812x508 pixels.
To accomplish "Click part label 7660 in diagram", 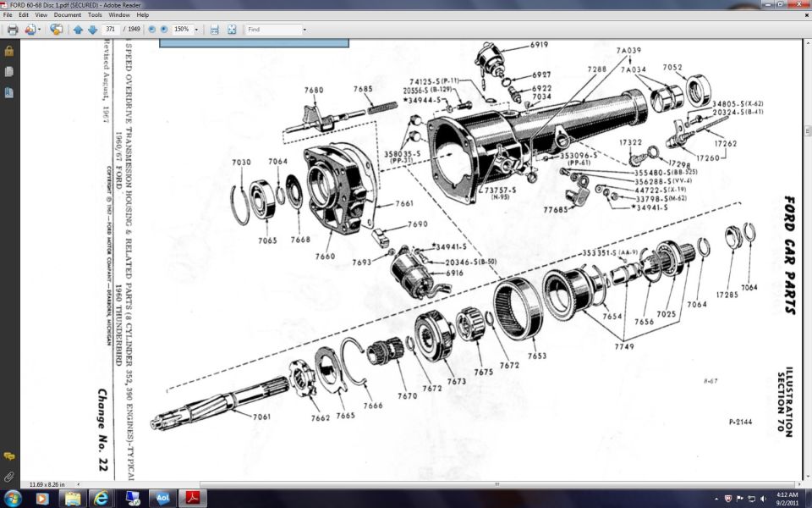I will tap(325, 256).
